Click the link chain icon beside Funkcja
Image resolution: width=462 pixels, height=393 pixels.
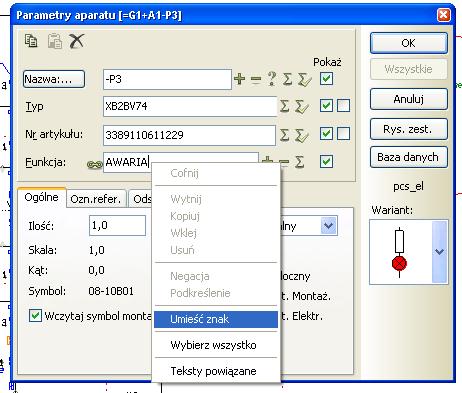pos(95,164)
